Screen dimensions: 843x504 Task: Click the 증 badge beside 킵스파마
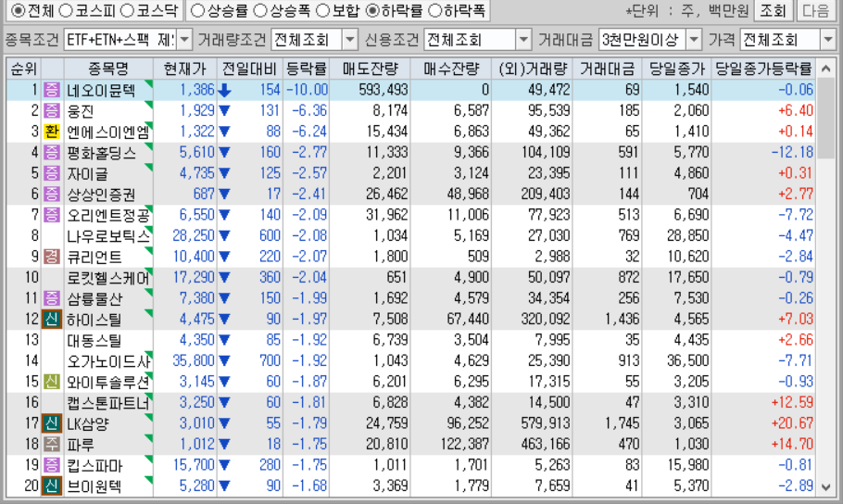[52, 465]
